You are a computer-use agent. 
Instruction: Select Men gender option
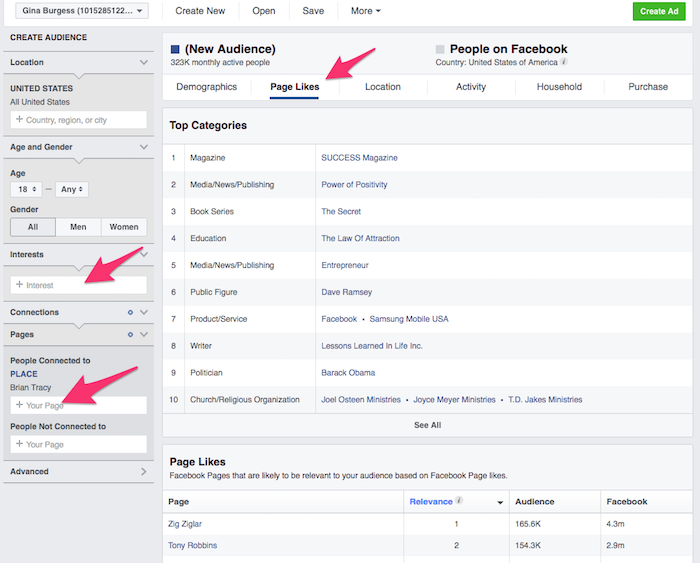point(78,227)
